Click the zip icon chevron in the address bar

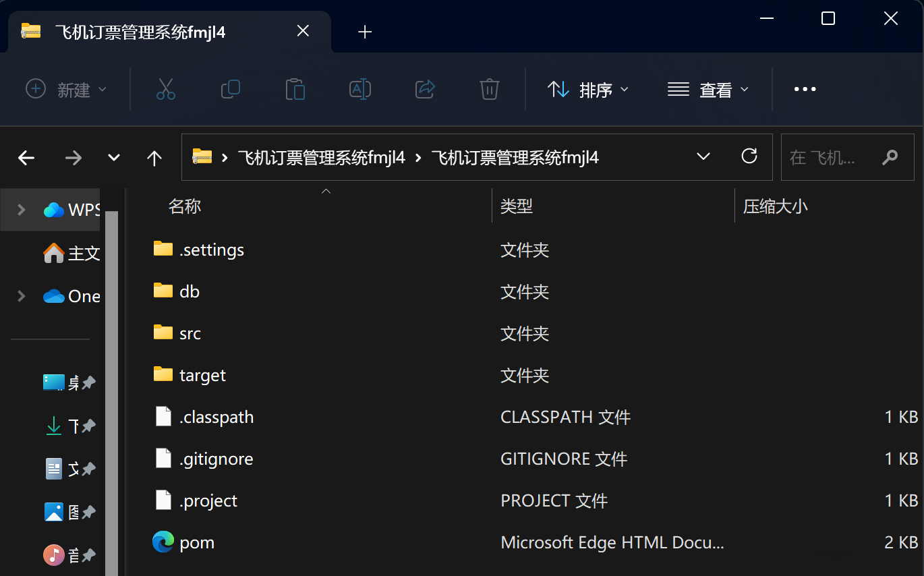pyautogui.click(x=225, y=158)
